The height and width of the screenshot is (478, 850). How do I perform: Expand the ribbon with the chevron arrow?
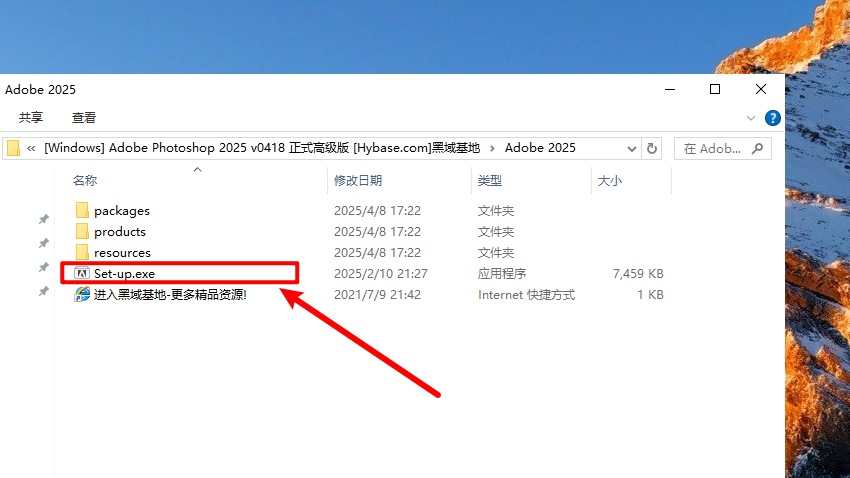(x=751, y=118)
